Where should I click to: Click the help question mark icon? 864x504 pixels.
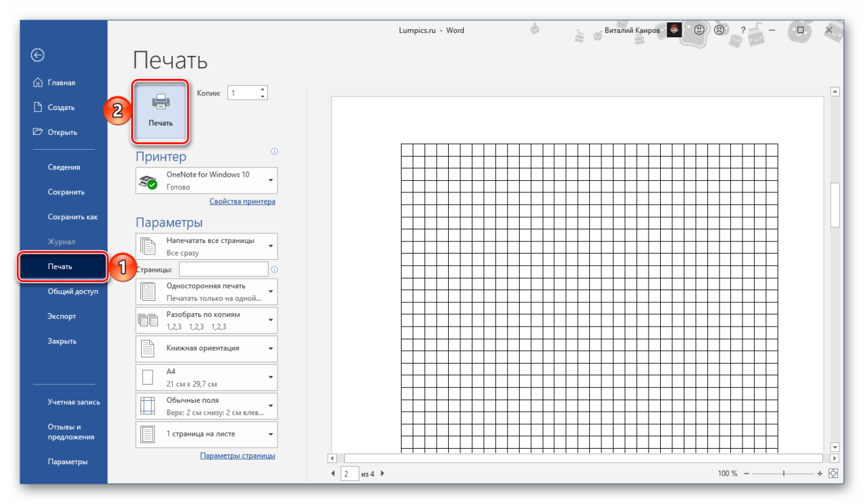coord(743,30)
